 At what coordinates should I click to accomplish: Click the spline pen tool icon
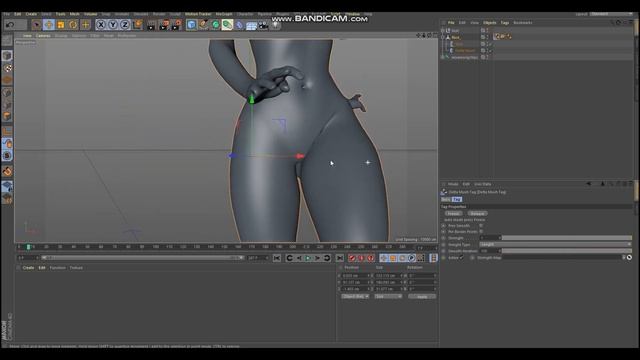(203, 25)
